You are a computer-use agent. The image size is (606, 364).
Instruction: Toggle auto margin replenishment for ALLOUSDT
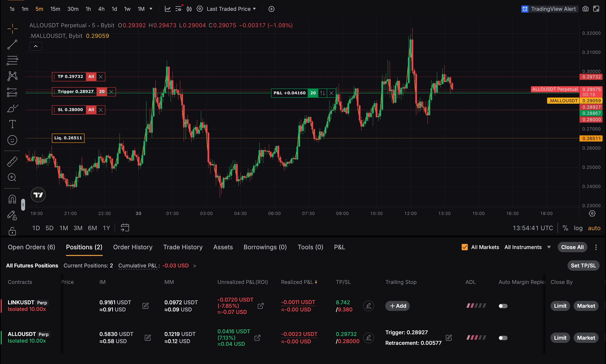pos(503,338)
